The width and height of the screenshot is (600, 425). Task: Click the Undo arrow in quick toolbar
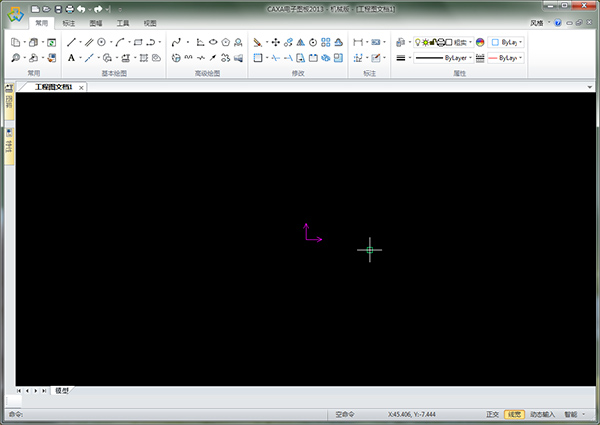[x=81, y=8]
